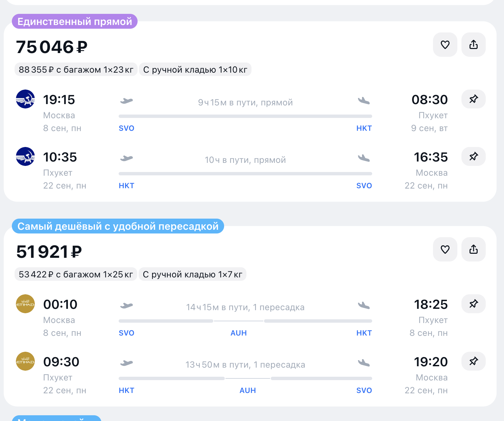The image size is (504, 421).
Task: Select the 88 355 ₽ with baggage 1×23 kg option
Action: tap(76, 70)
